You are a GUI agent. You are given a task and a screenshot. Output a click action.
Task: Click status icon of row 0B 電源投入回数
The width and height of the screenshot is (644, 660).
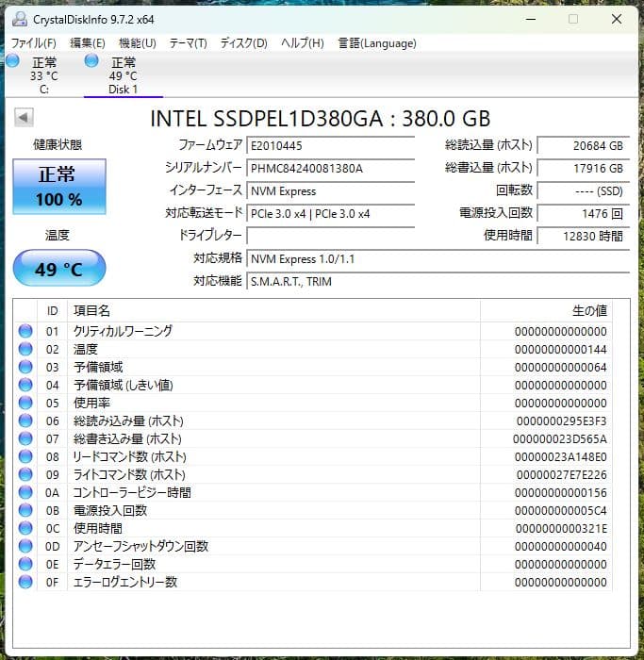click(x=25, y=510)
